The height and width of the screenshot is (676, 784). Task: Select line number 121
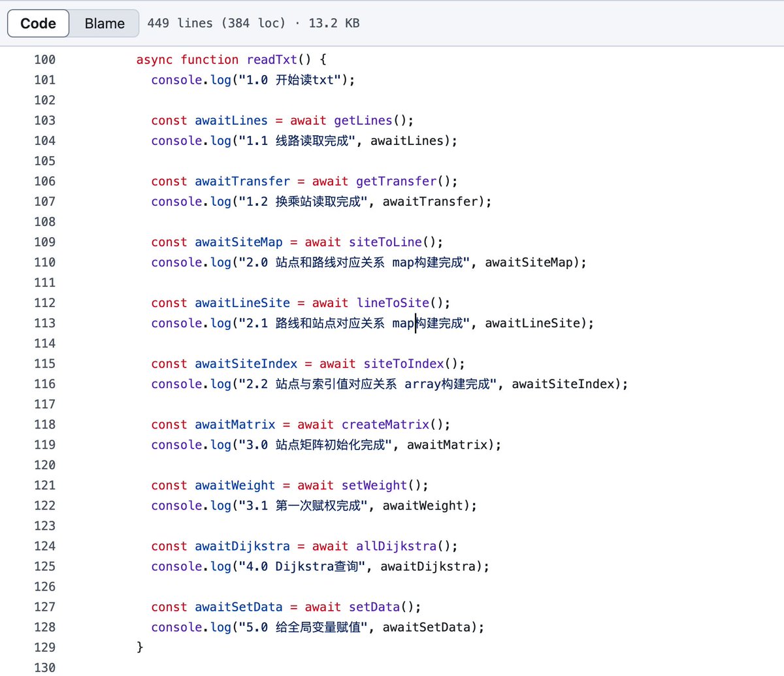[x=45, y=485]
